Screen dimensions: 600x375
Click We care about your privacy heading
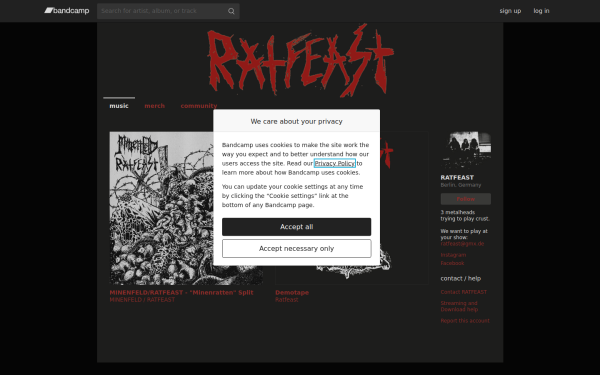coord(297,121)
